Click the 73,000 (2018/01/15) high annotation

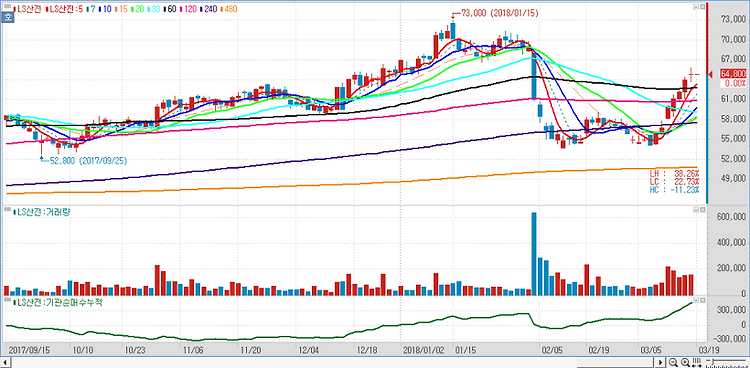(499, 14)
